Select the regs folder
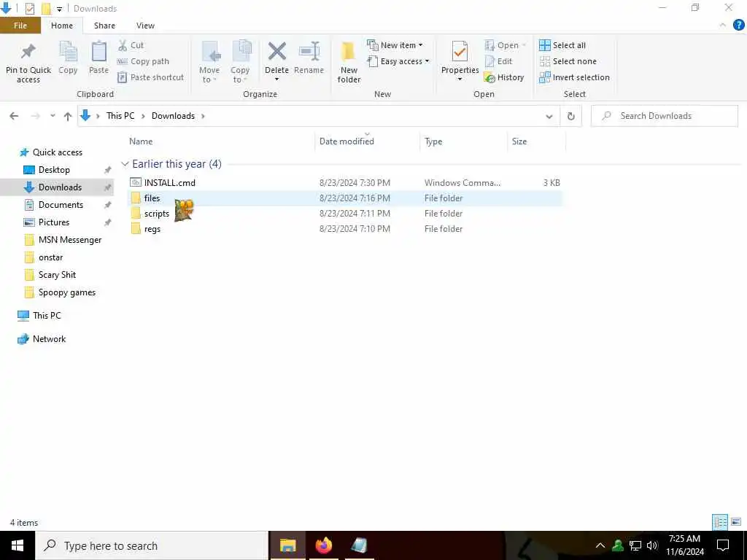Screen dimensions: 747x560 345,229
